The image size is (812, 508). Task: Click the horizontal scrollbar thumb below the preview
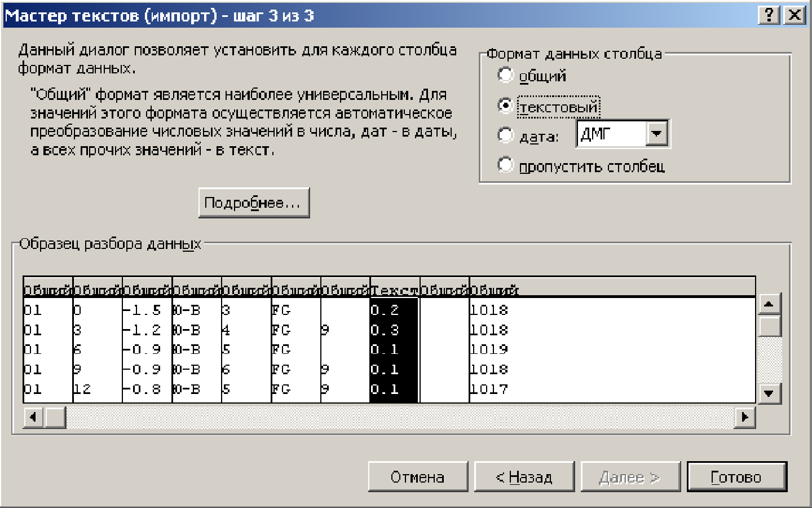click(x=55, y=417)
